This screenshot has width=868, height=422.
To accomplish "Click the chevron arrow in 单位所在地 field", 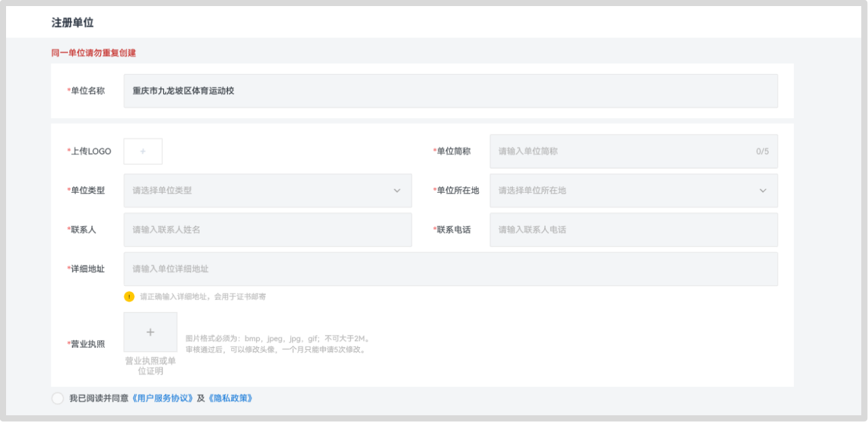I will (x=763, y=191).
